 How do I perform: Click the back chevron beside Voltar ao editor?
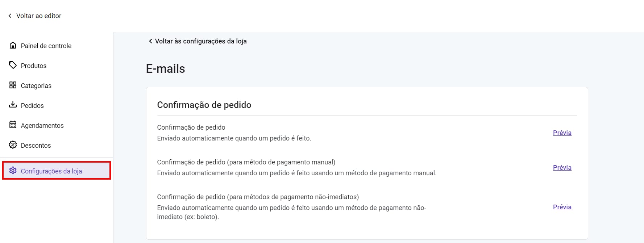pos(10,16)
